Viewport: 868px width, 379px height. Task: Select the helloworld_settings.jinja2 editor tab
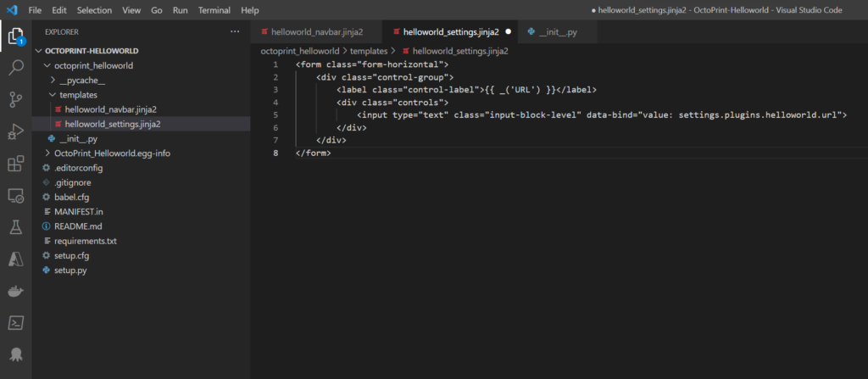pyautogui.click(x=449, y=32)
